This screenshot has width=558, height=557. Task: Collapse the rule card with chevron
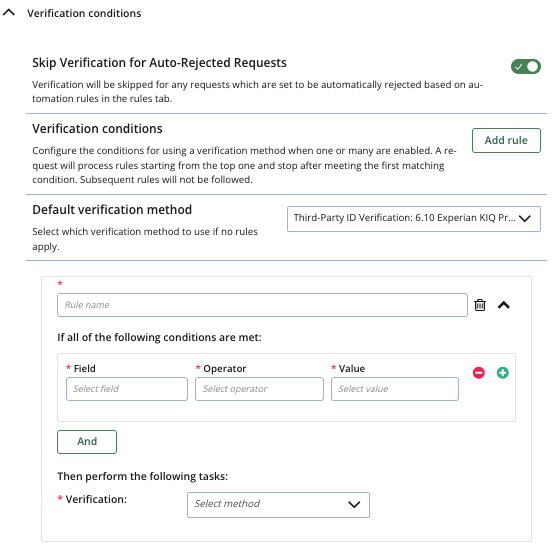coord(504,305)
